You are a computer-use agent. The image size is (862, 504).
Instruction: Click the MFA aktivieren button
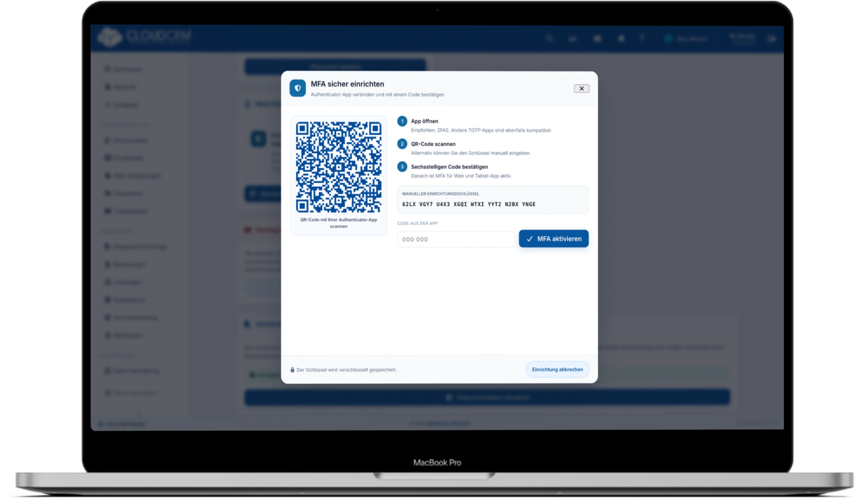point(553,239)
